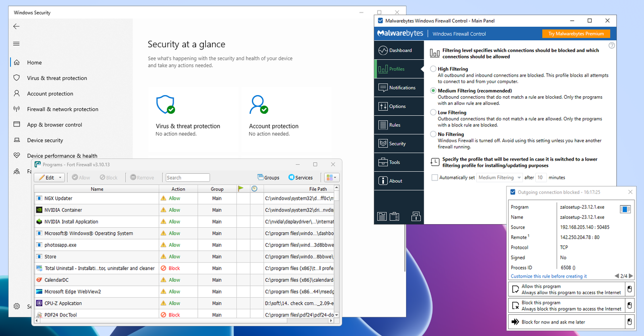This screenshot has width=644, height=336.
Task: Open Dashboard in Windows Firewall Control sidebar
Action: pyautogui.click(x=399, y=50)
